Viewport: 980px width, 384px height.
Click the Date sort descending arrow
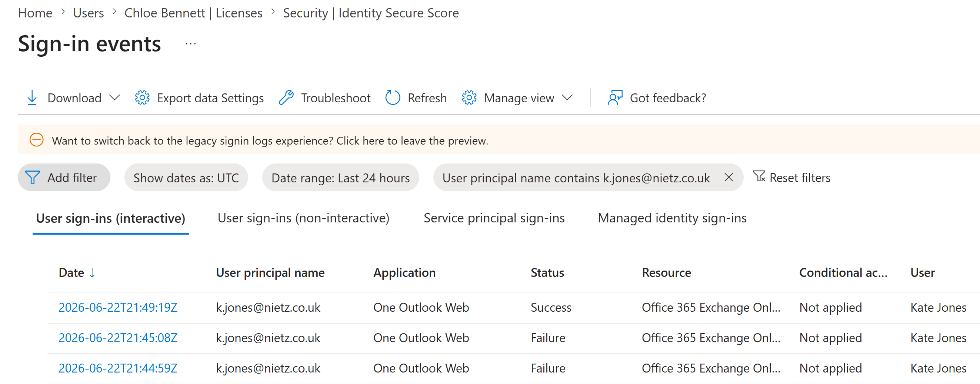(x=92, y=273)
